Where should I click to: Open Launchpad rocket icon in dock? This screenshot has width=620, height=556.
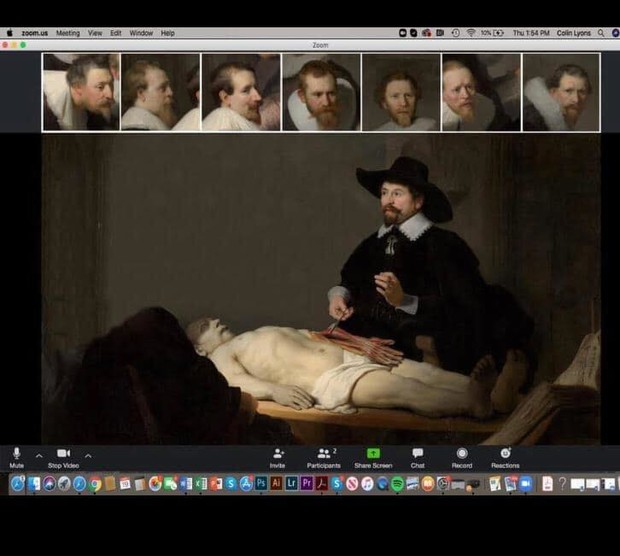(64, 484)
